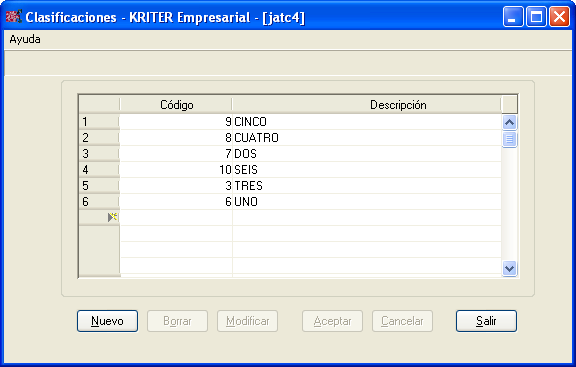Image resolution: width=576 pixels, height=367 pixels.
Task: Select row 1 header for CINCO
Action: coord(99,122)
